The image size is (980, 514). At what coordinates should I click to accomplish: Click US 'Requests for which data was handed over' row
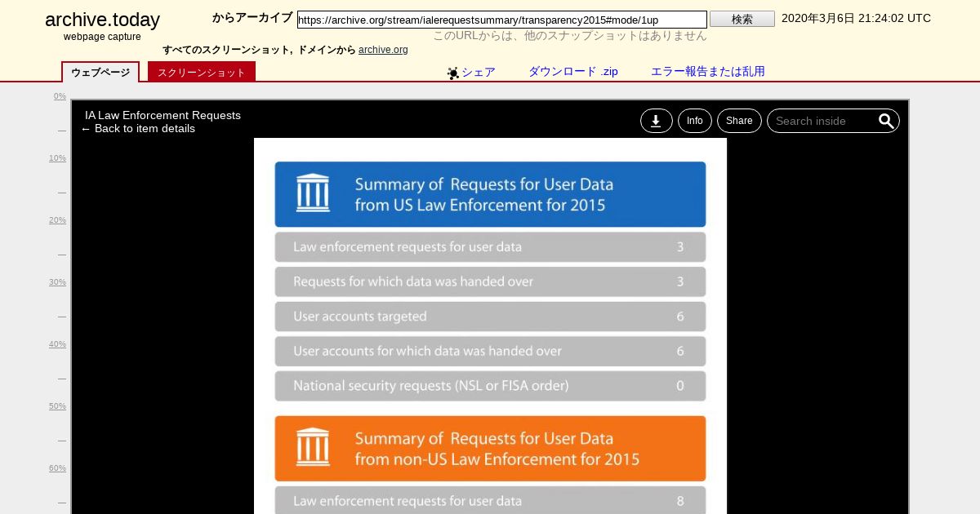pyautogui.click(x=490, y=281)
